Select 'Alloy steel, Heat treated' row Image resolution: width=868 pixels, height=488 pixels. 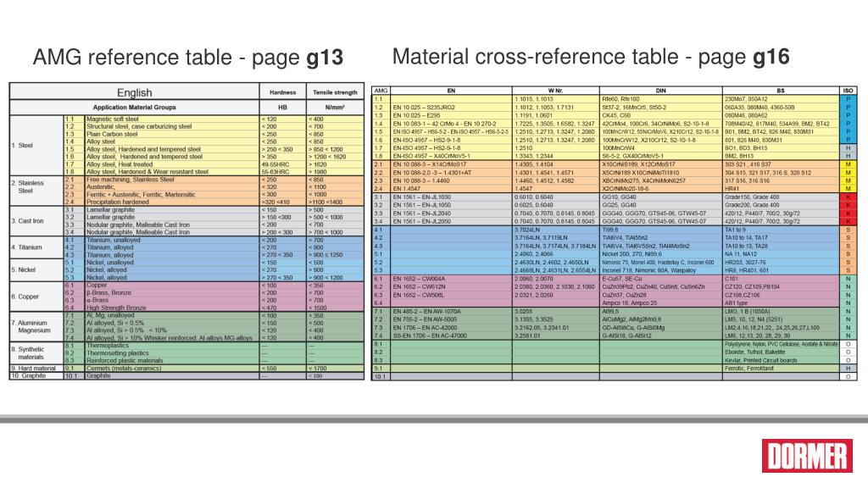pyautogui.click(x=214, y=164)
